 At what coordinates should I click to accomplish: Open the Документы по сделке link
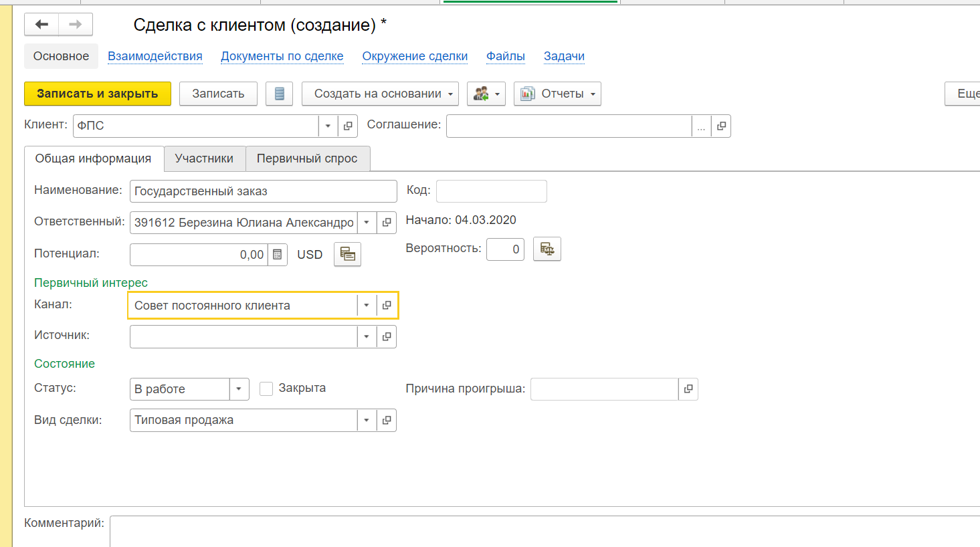click(x=282, y=56)
